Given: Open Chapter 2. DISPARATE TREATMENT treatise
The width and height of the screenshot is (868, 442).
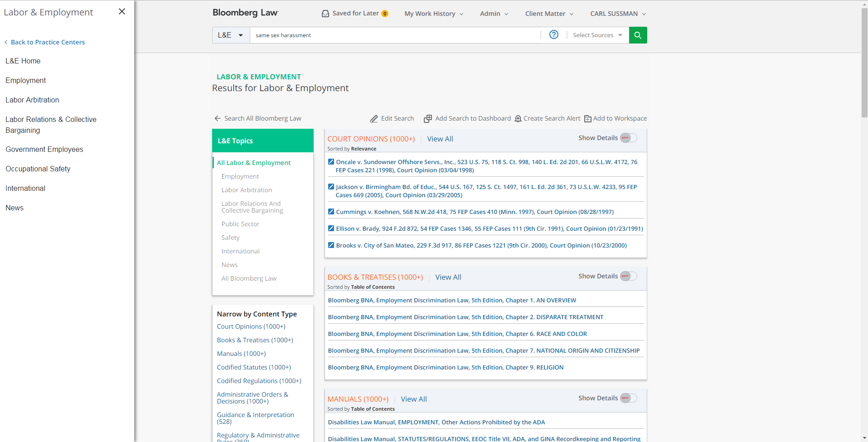Looking at the screenshot, I should 466,317.
